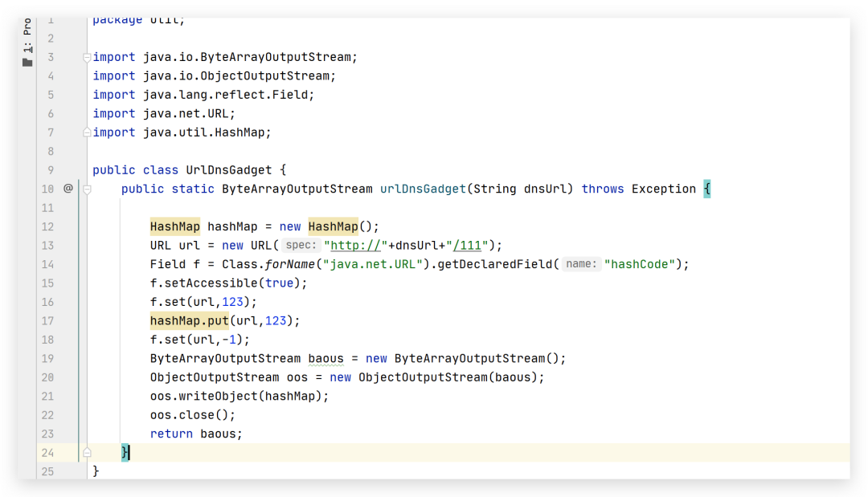The image size is (868, 497).
Task: Click the @ gutter icon on line 10
Action: (68, 189)
